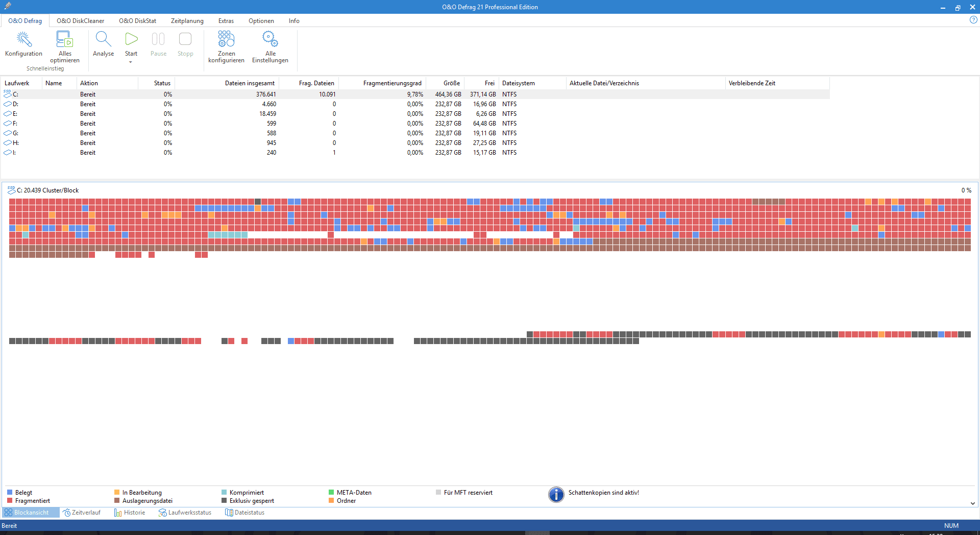This screenshot has width=980, height=535.
Task: Switch to the Laufwerksstatus view tab
Action: click(185, 513)
